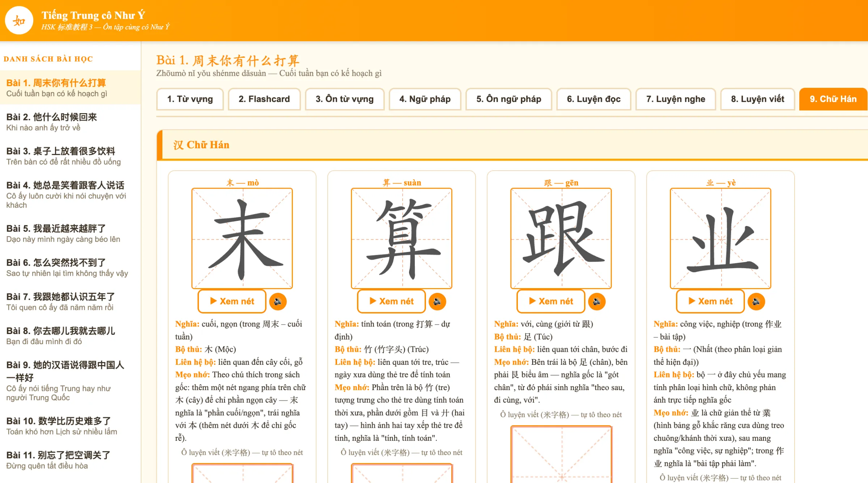Click the large 末 character grid
Image resolution: width=868 pixels, height=483 pixels.
tap(242, 239)
